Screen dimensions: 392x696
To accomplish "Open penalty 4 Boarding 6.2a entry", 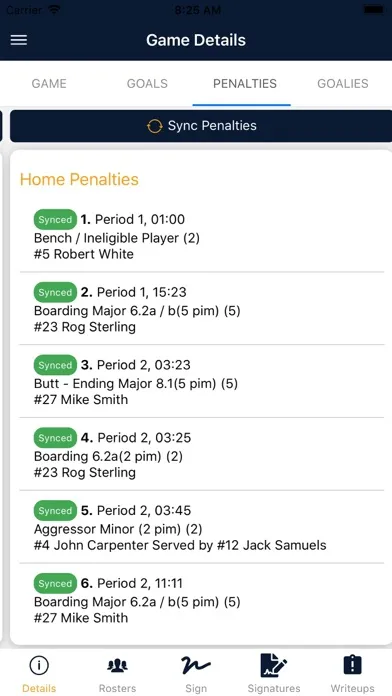I will (x=202, y=454).
